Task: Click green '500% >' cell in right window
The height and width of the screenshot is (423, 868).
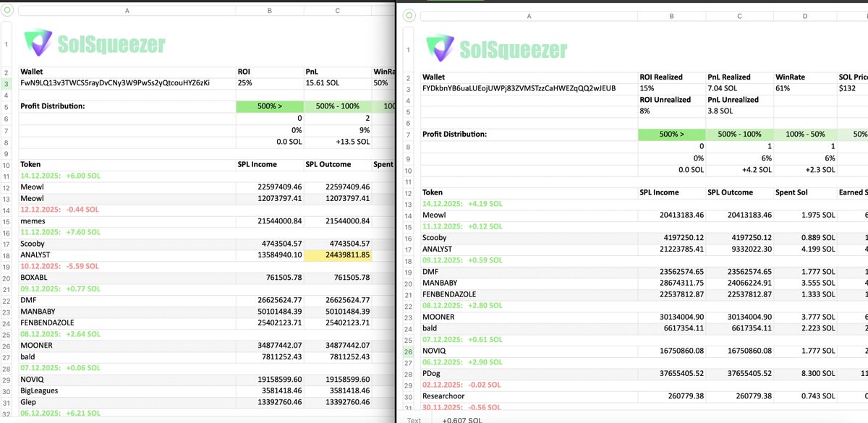Action: 671,134
